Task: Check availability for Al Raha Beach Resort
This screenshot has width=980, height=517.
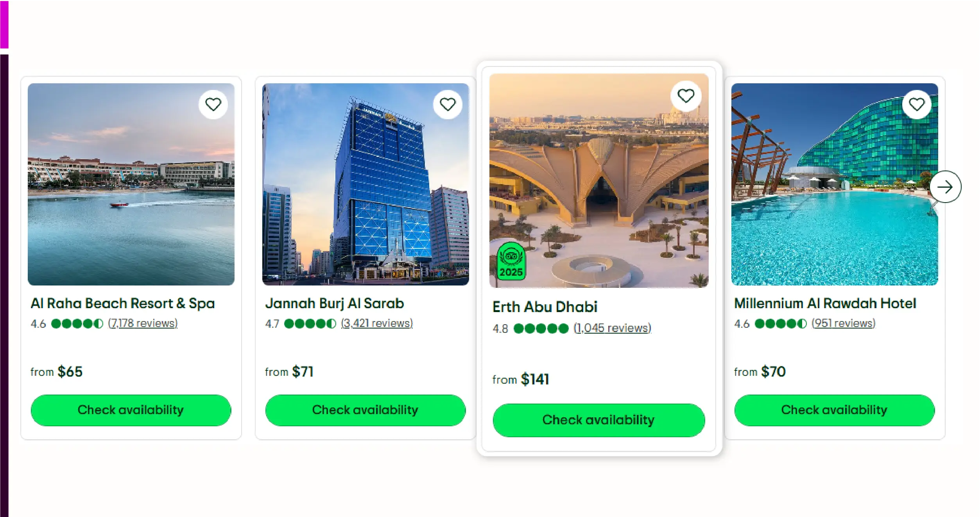Action: 131,410
